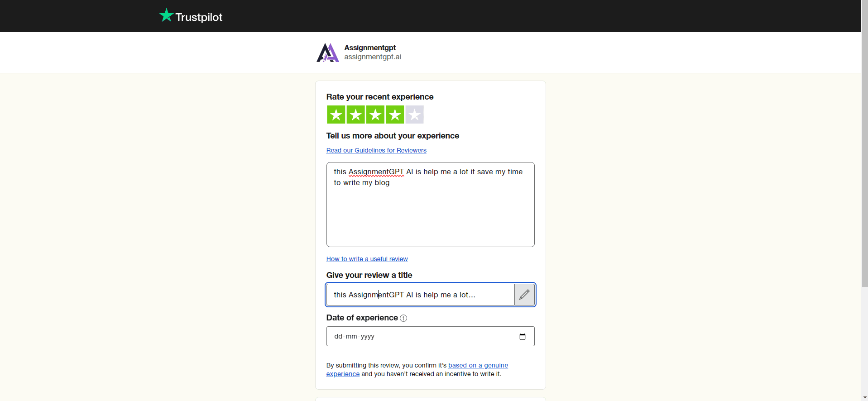This screenshot has width=868, height=401.
Task: Select the fifth rating star
Action: click(414, 115)
